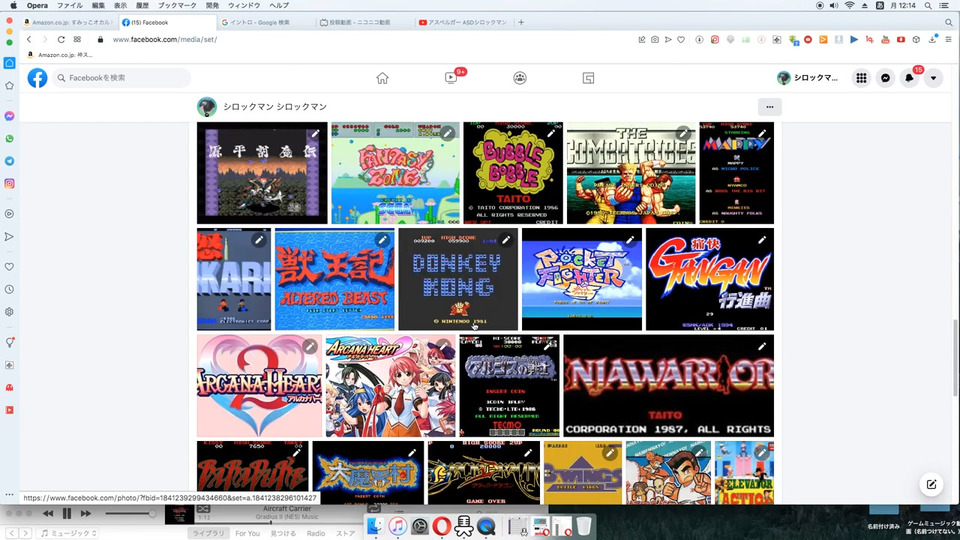Open the Opera sidebar Messenger icon

pos(9,116)
